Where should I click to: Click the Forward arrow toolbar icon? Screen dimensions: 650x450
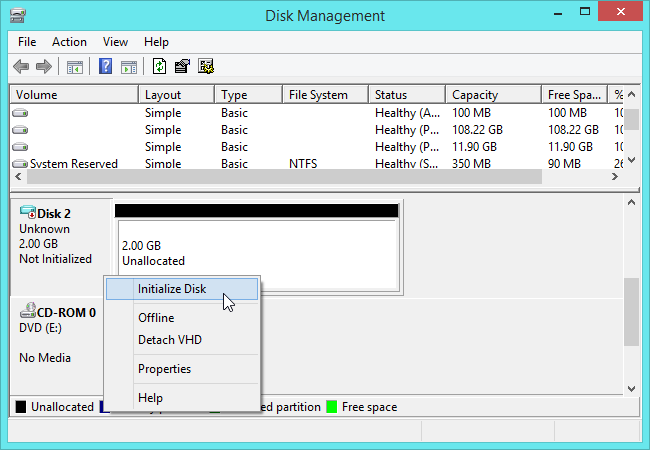click(44, 66)
